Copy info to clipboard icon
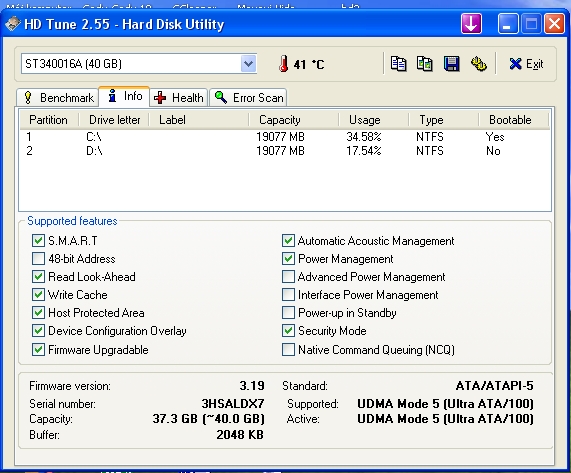This screenshot has width=571, height=473. pyautogui.click(x=398, y=64)
